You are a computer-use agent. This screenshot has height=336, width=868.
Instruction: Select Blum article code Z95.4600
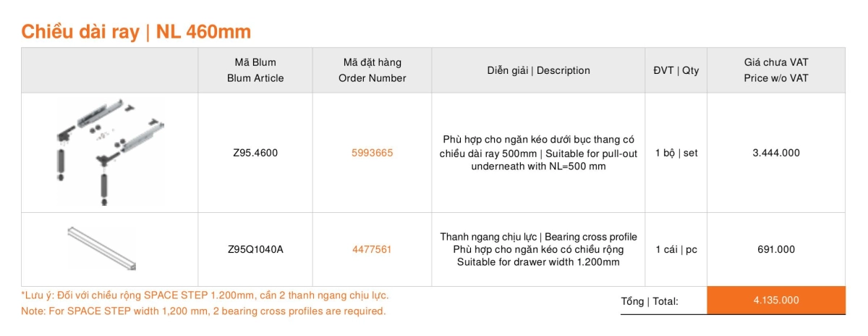255,153
